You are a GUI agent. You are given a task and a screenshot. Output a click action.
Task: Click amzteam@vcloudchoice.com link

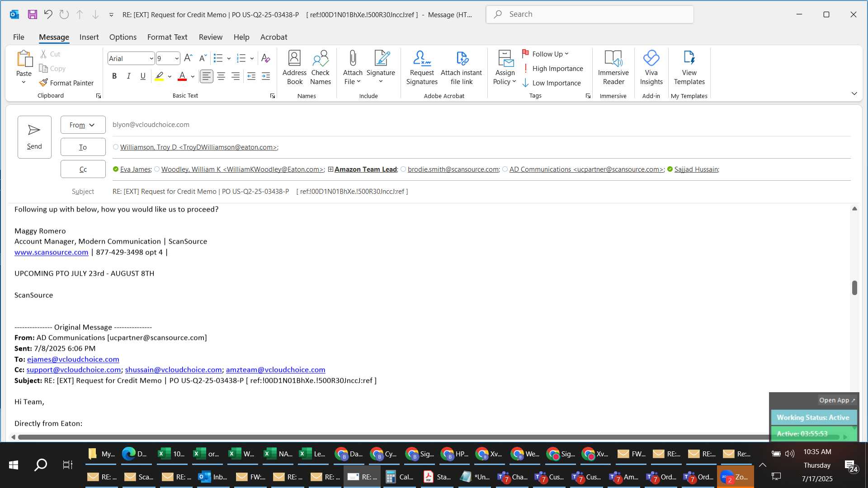(x=276, y=370)
